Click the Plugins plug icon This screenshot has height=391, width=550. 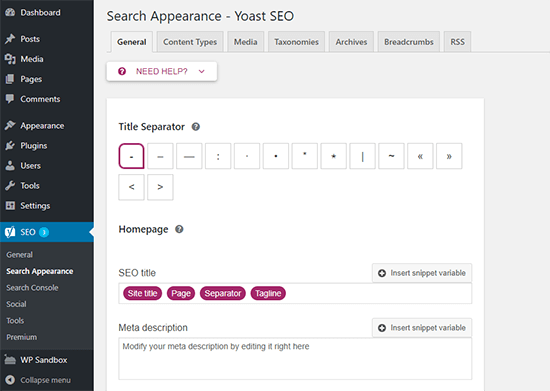pyautogui.click(x=10, y=145)
